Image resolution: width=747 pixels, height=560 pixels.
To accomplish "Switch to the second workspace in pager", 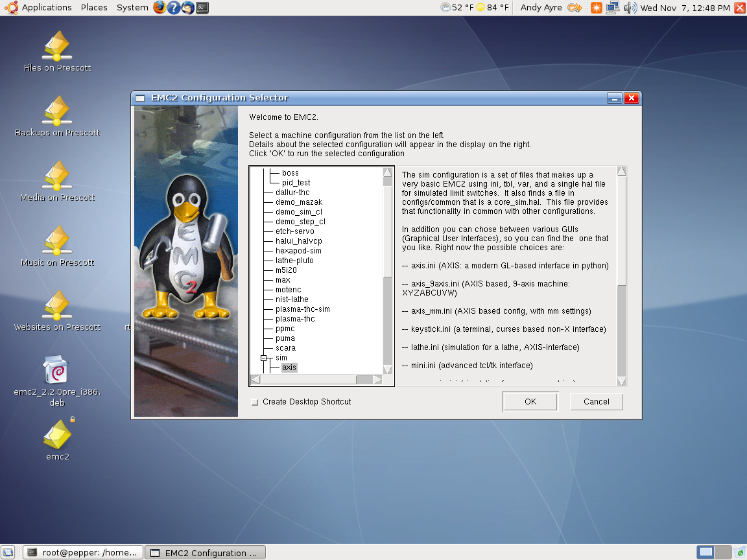I will [723, 552].
